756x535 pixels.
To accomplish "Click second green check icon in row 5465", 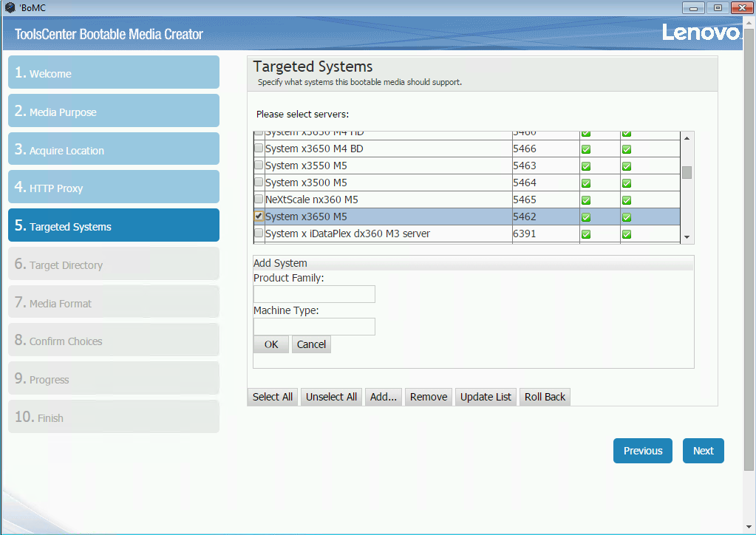I will [626, 200].
